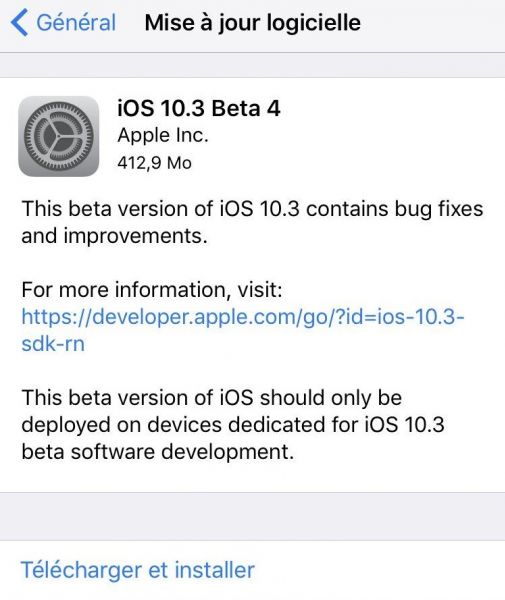
Task: Tap the 'should only be' warning line
Action: (212, 398)
